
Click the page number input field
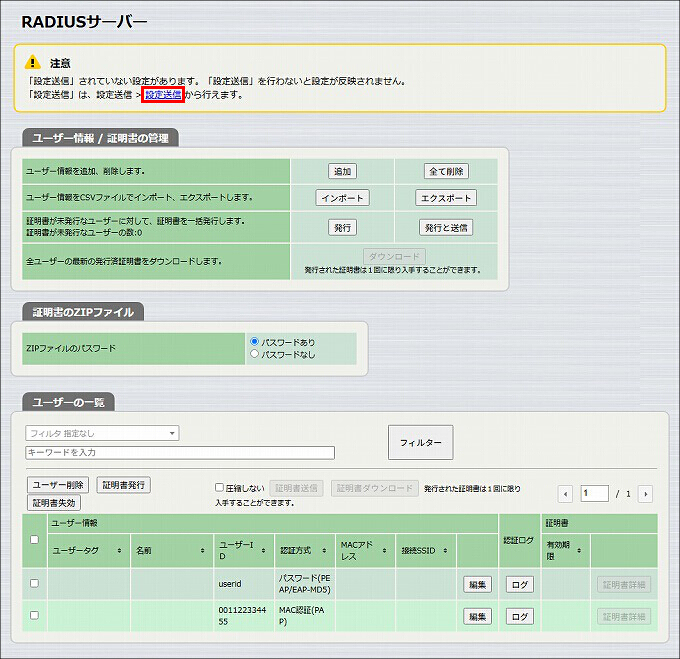coord(595,493)
